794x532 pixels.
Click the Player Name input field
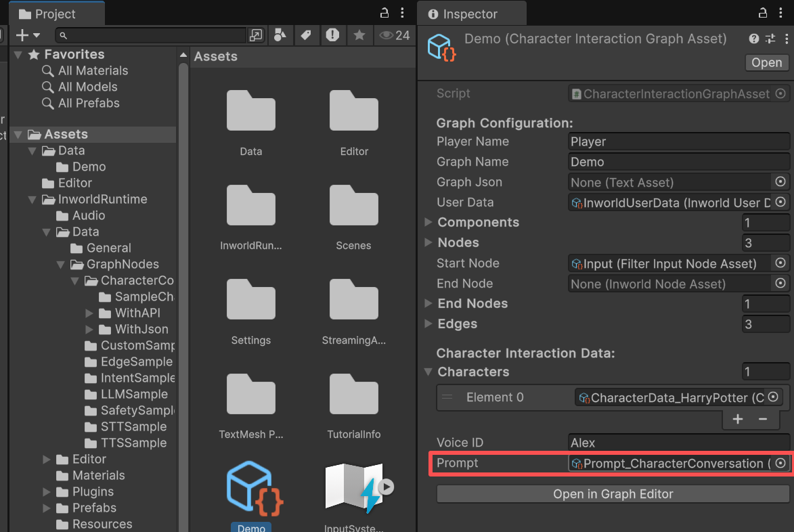pos(678,141)
